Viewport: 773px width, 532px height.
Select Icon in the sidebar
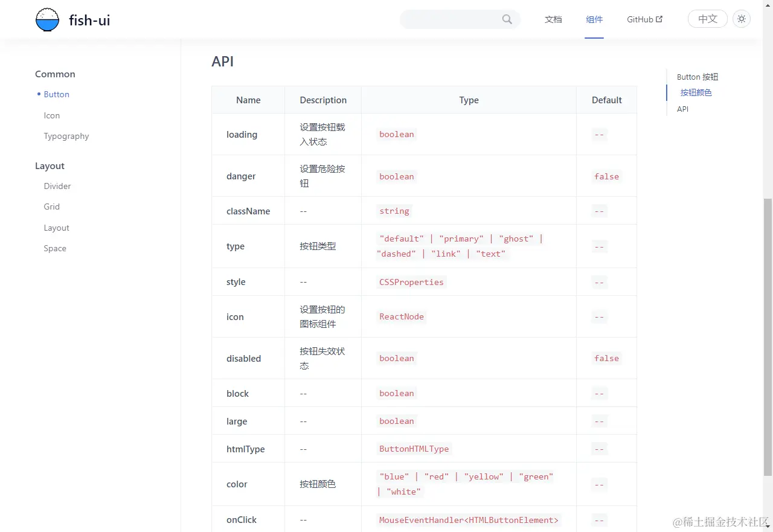tap(52, 115)
